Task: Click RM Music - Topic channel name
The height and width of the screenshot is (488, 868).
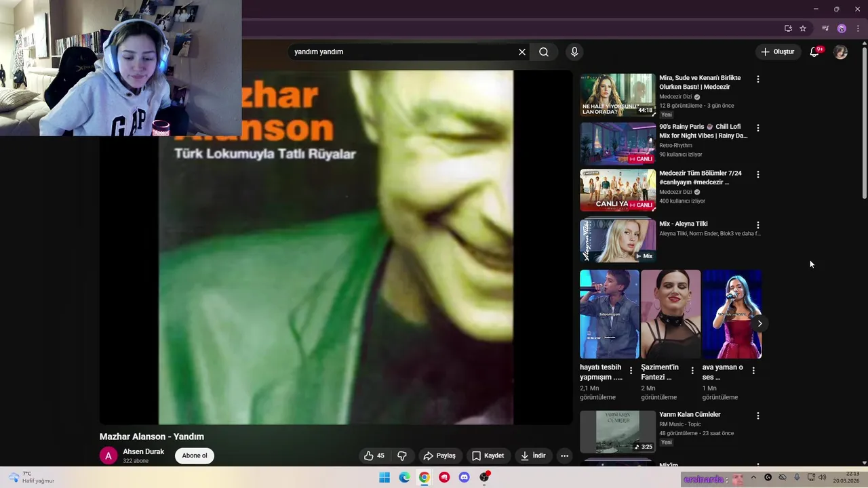Action: (680, 424)
